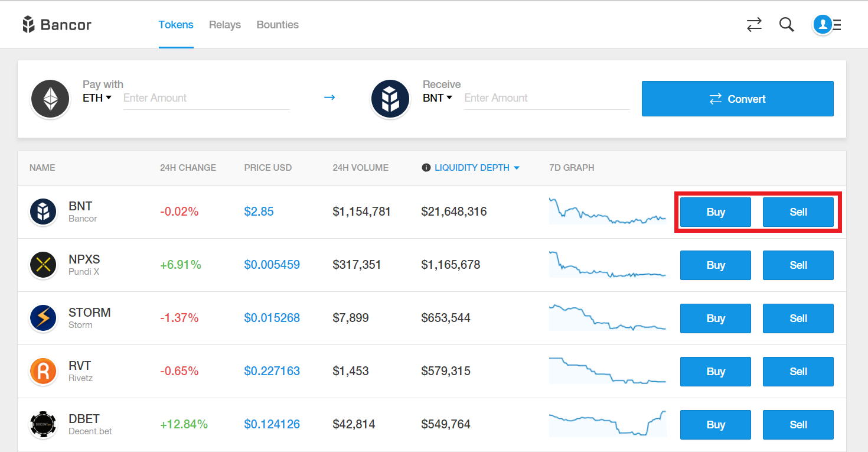
Task: Open the STORM 7-day graph
Action: click(x=608, y=317)
